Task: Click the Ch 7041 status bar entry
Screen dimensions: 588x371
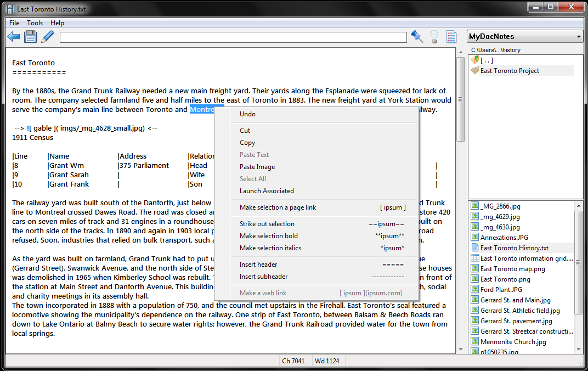Action: click(x=293, y=361)
